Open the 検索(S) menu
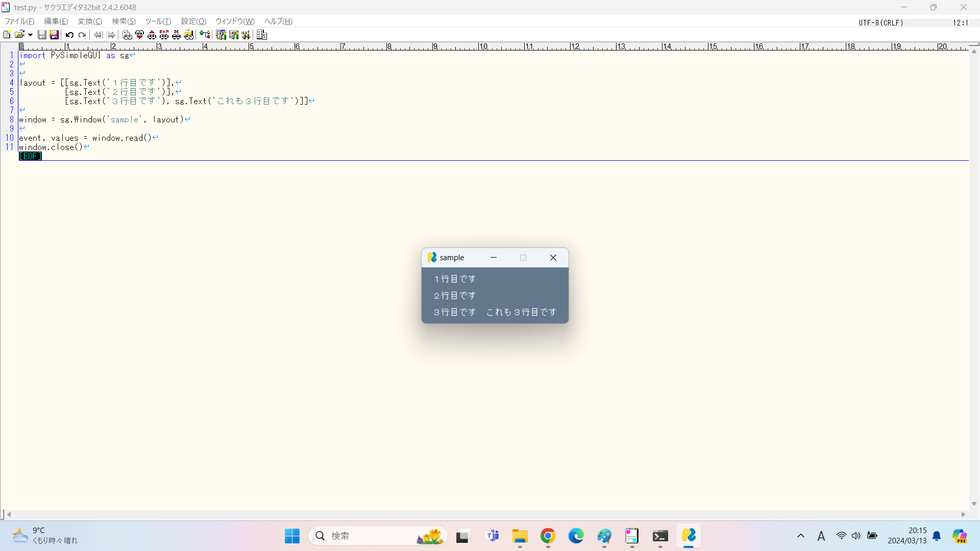Image resolution: width=980 pixels, height=551 pixels. [123, 21]
